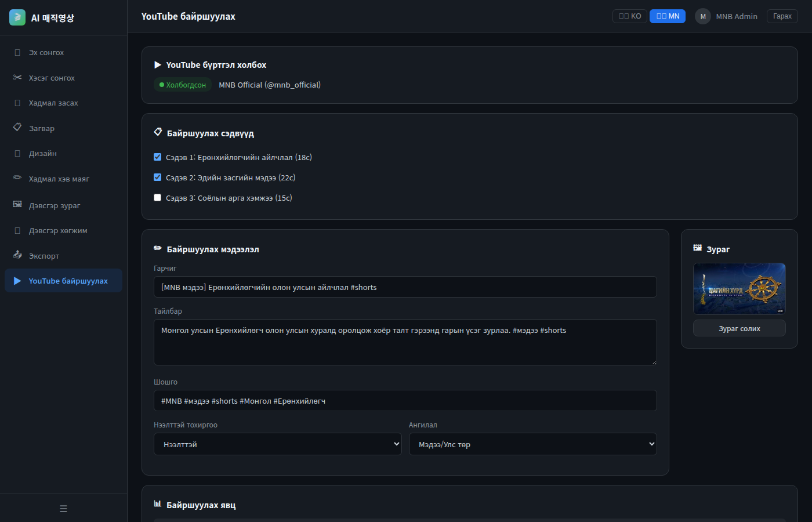The image size is (812, 522).
Task: Select the MN language button
Action: (x=668, y=16)
